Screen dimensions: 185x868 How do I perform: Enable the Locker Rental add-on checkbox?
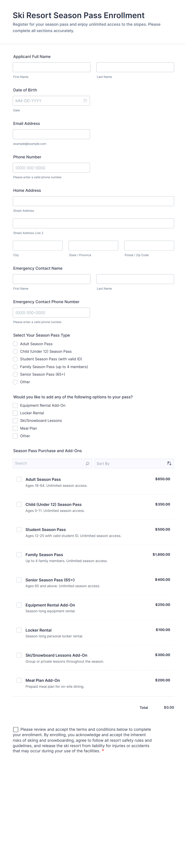[15, 413]
